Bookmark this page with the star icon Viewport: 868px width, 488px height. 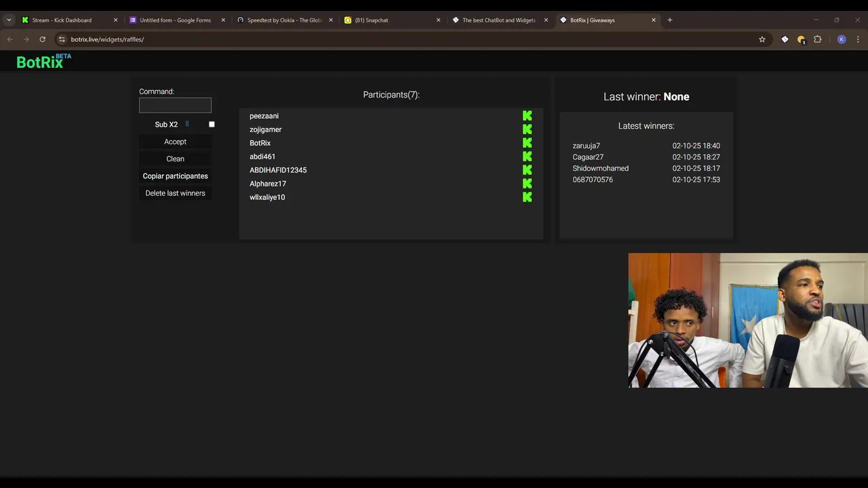[762, 39]
